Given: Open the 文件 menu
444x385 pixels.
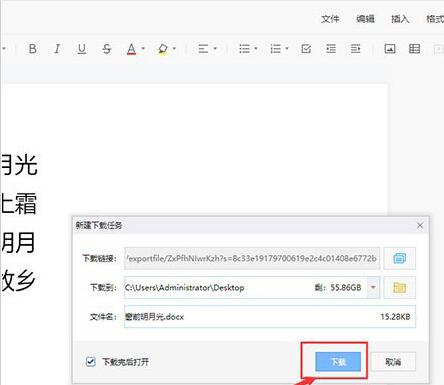Looking at the screenshot, I should 330,19.
